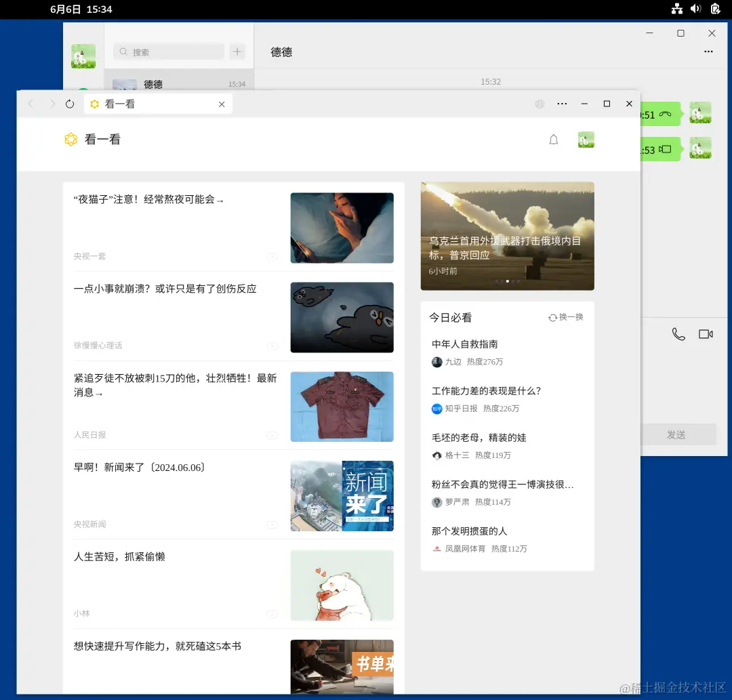Dismiss the 小林 article with its x icon

(x=272, y=614)
